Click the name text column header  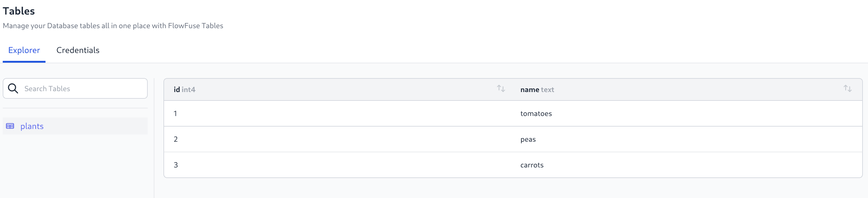click(x=537, y=89)
